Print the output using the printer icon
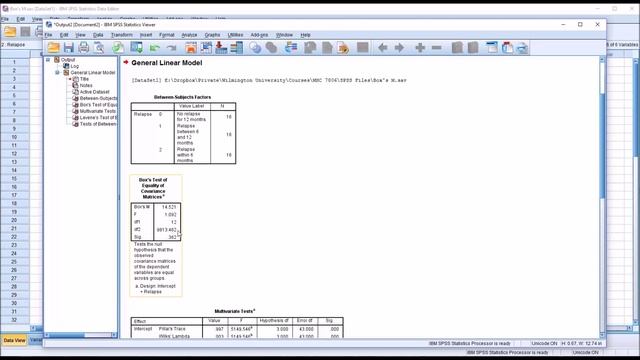 pos(84,48)
